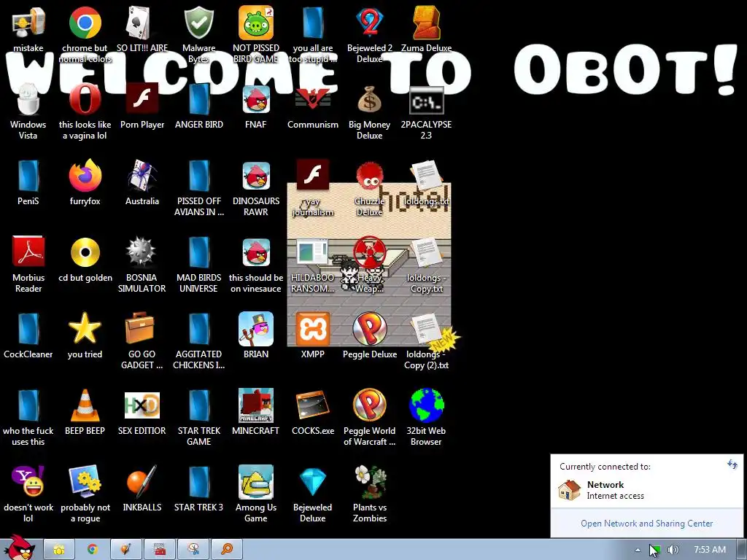
Task: Open CockCleaner desktop icon
Action: tap(28, 329)
